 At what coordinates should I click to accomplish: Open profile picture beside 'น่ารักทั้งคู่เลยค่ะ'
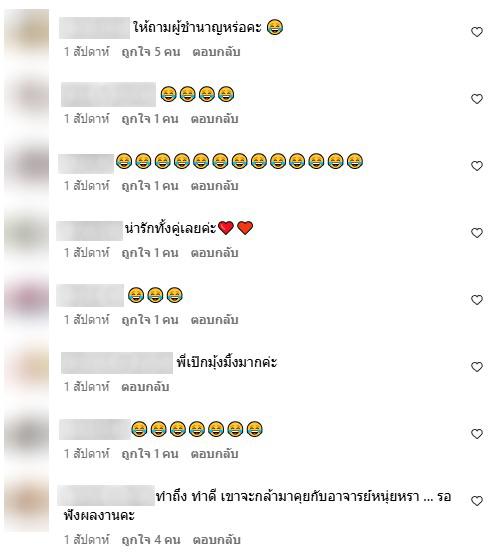27,233
